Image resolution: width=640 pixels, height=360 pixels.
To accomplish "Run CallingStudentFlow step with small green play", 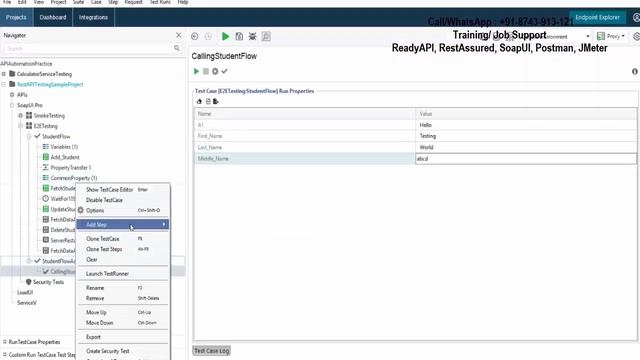I will 196,71.
